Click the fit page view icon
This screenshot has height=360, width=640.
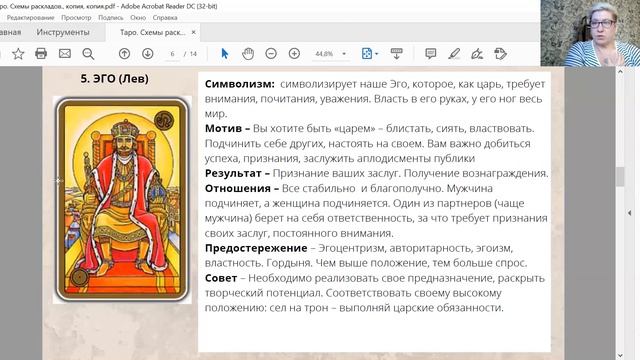coord(367,53)
